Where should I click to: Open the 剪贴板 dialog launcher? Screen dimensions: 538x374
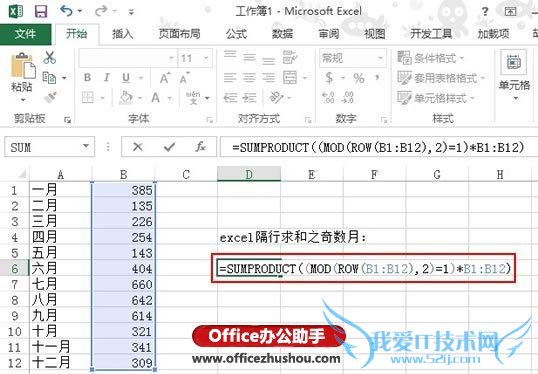coord(68,120)
